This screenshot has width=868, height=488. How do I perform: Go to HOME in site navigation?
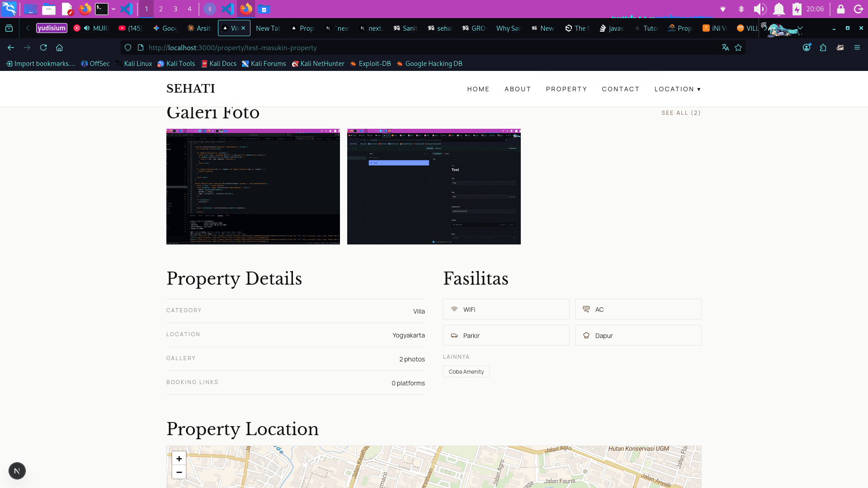pos(478,89)
